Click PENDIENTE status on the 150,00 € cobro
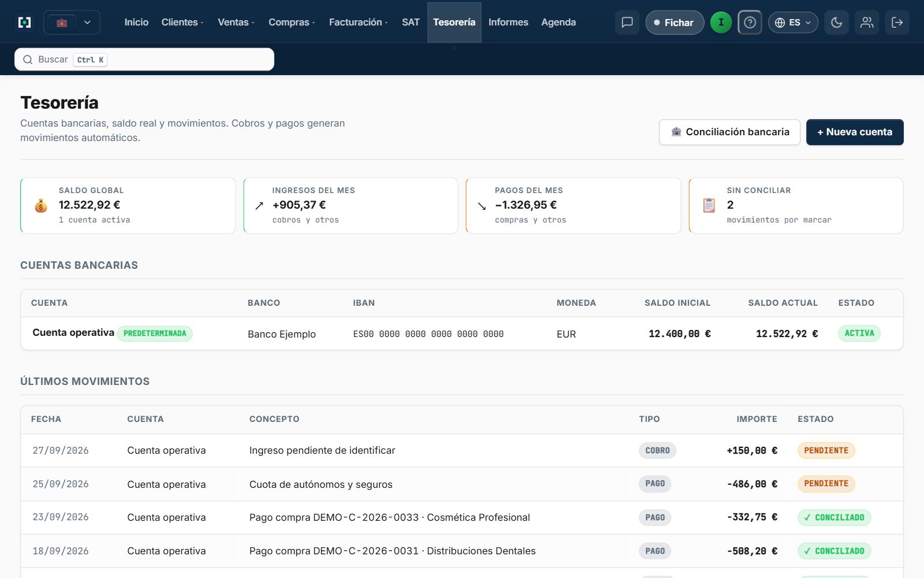The height and width of the screenshot is (578, 924). 826,450
